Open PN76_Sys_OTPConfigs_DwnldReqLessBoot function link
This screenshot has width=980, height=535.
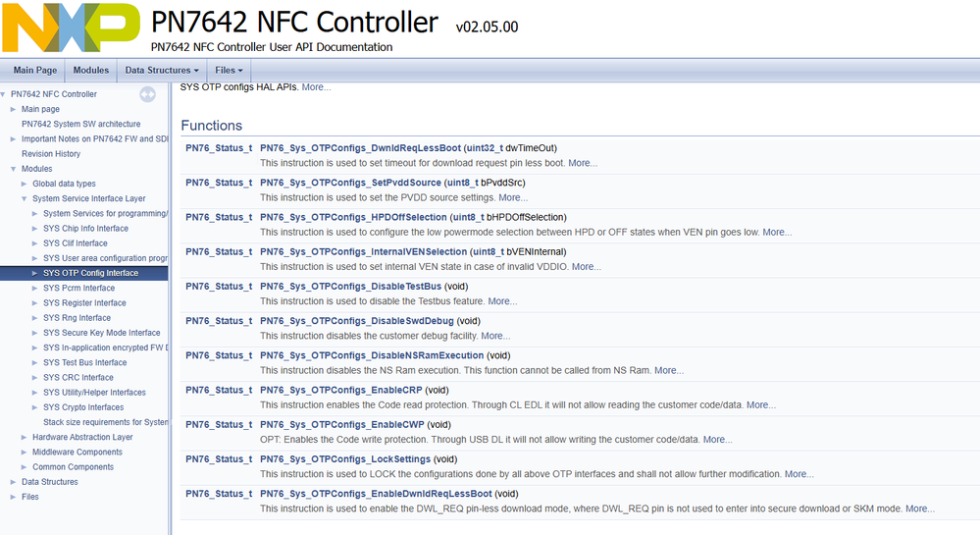(x=361, y=148)
